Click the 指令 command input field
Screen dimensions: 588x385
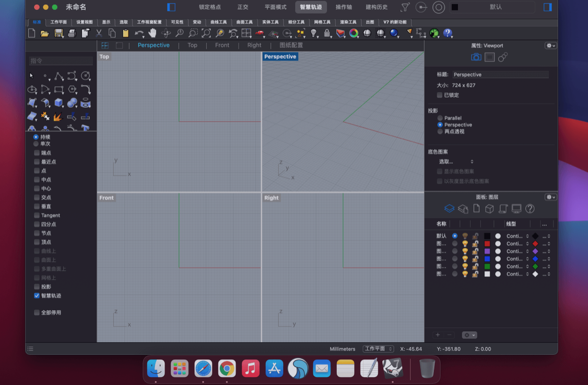(61, 61)
